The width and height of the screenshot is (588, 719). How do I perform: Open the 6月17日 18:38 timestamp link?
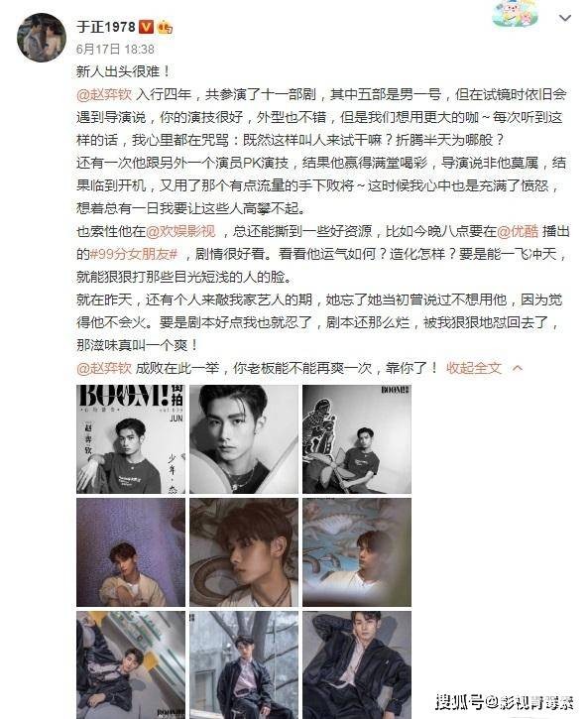[115, 49]
